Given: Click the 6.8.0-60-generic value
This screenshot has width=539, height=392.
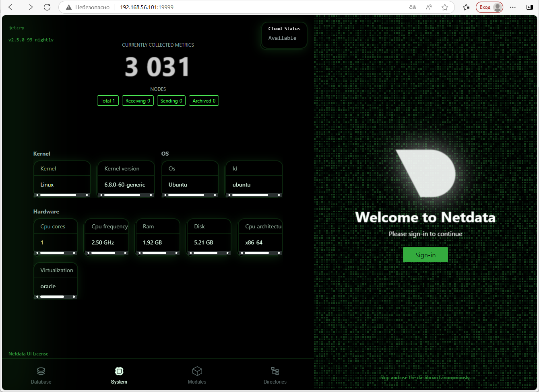Looking at the screenshot, I should [x=125, y=185].
